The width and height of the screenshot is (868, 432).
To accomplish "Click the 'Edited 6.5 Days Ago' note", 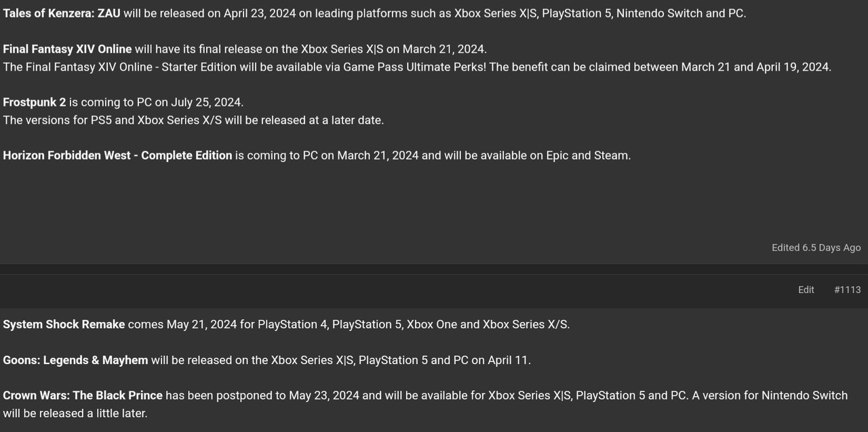I will pyautogui.click(x=816, y=248).
